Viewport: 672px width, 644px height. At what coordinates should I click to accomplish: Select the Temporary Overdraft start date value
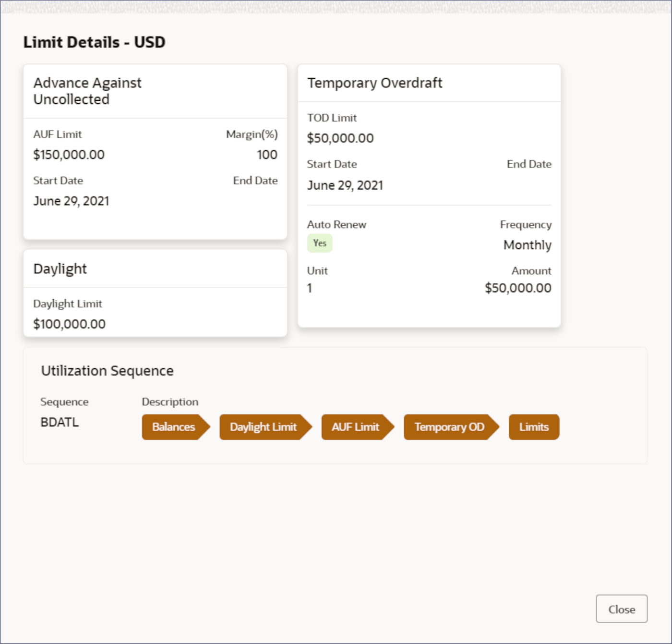point(345,185)
